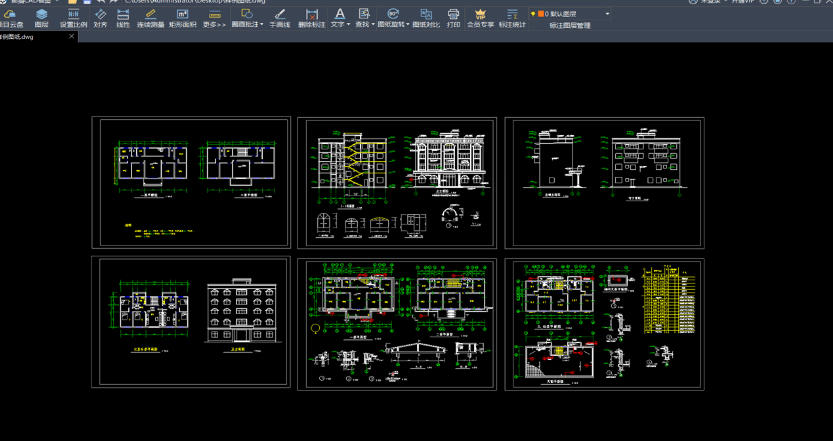Select the 线性 linear dimension tool
833x441 pixels.
click(x=123, y=17)
